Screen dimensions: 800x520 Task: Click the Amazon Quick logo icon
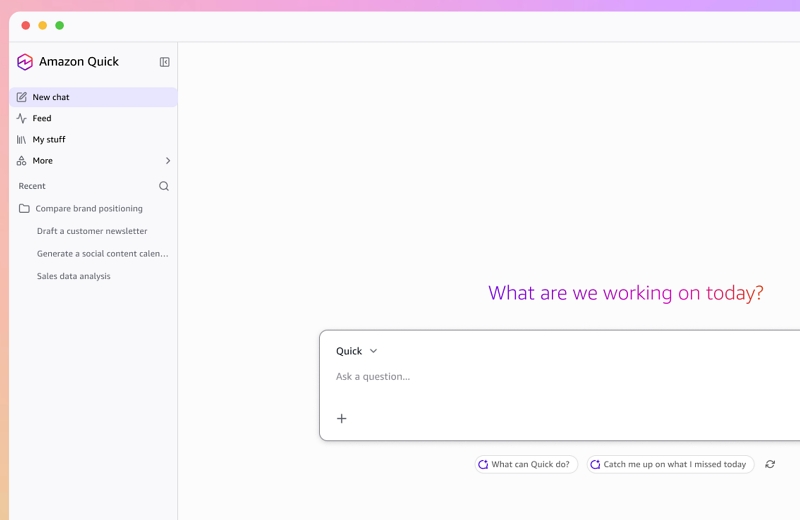click(24, 62)
